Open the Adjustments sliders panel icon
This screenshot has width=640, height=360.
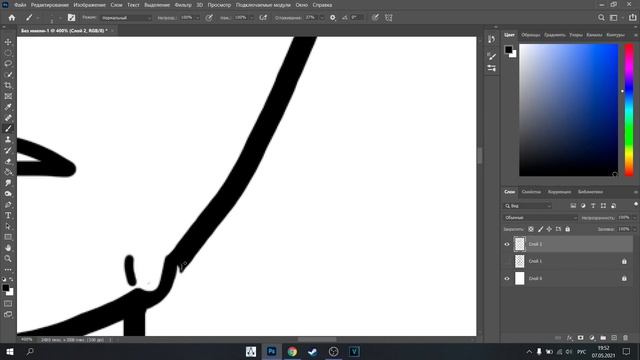pyautogui.click(x=491, y=68)
